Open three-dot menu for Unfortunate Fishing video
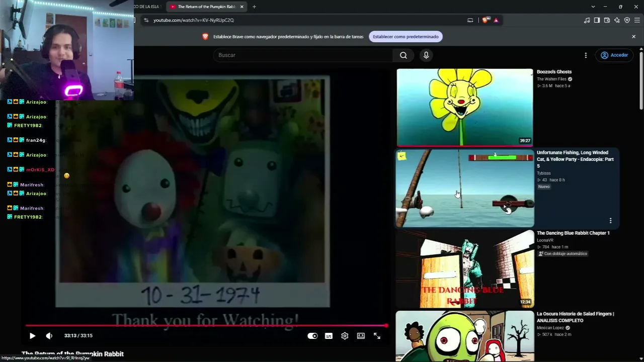Screen dimensions: 644x362 point(610,221)
